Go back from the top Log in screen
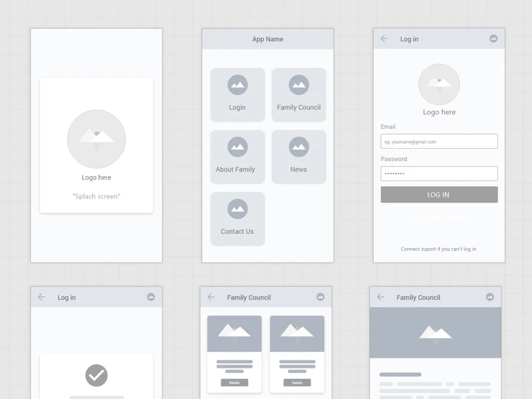The width and height of the screenshot is (532, 399). pos(384,39)
